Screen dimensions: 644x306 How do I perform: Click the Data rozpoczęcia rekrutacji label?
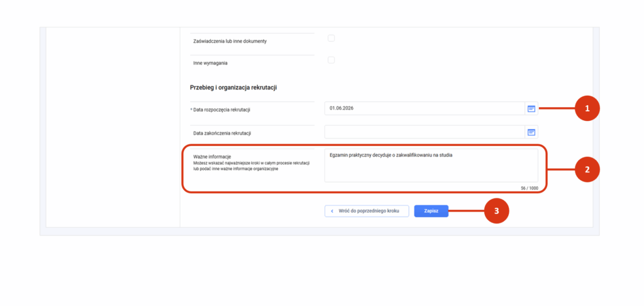[x=223, y=110]
